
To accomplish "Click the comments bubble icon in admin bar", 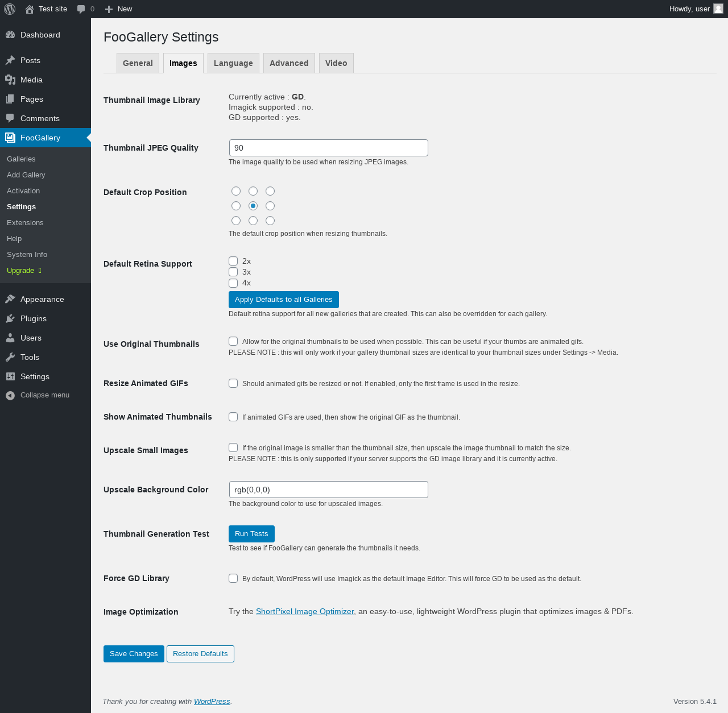I will pos(81,9).
